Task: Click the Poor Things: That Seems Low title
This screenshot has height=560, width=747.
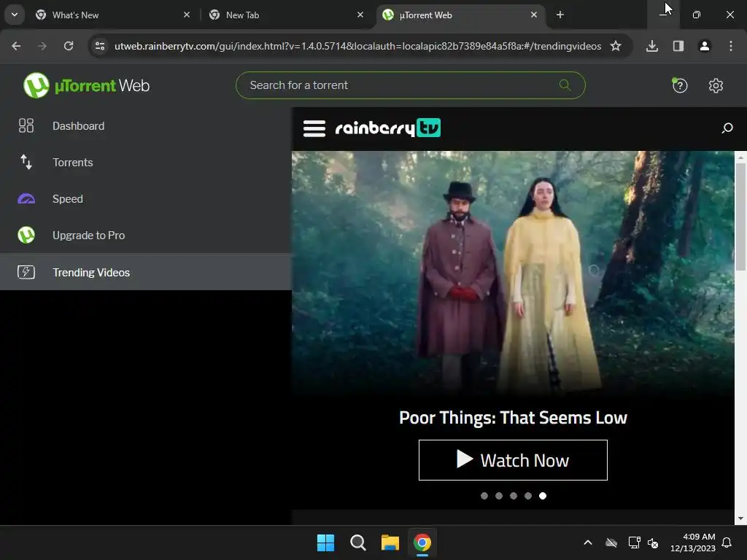Action: (x=513, y=418)
